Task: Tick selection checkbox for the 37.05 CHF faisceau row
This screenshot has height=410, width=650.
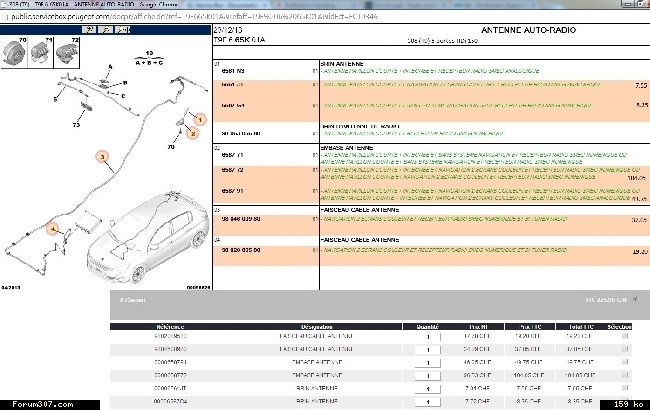Action: (625, 349)
